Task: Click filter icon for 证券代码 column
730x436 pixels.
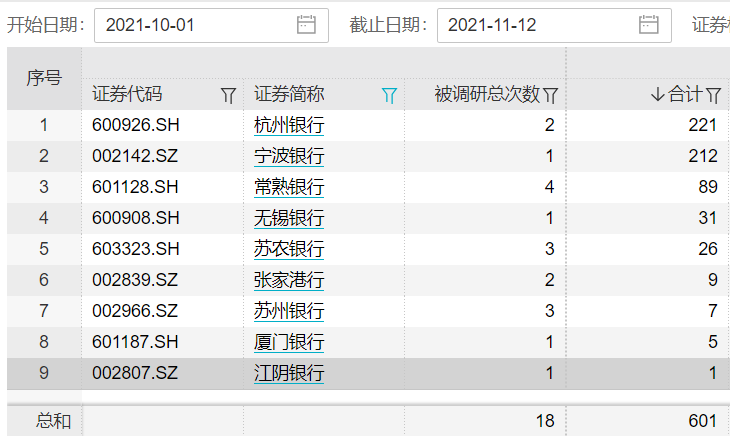Action: (x=228, y=95)
